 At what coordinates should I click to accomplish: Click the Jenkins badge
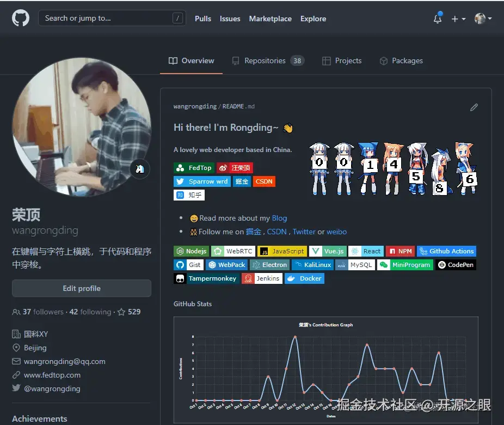point(262,278)
